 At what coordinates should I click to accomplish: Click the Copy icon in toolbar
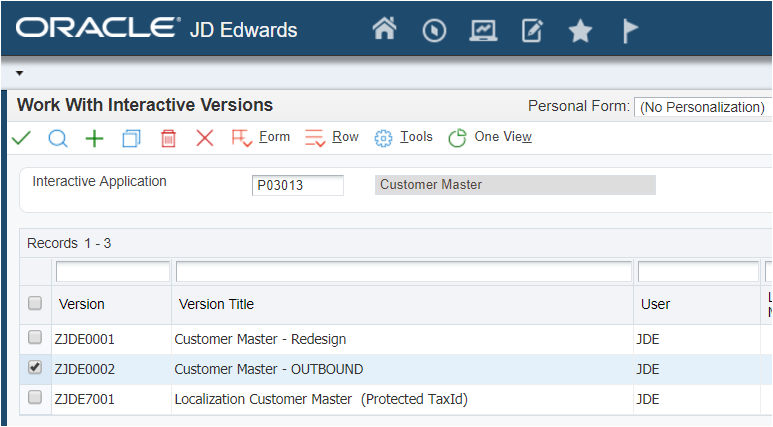[x=131, y=139]
